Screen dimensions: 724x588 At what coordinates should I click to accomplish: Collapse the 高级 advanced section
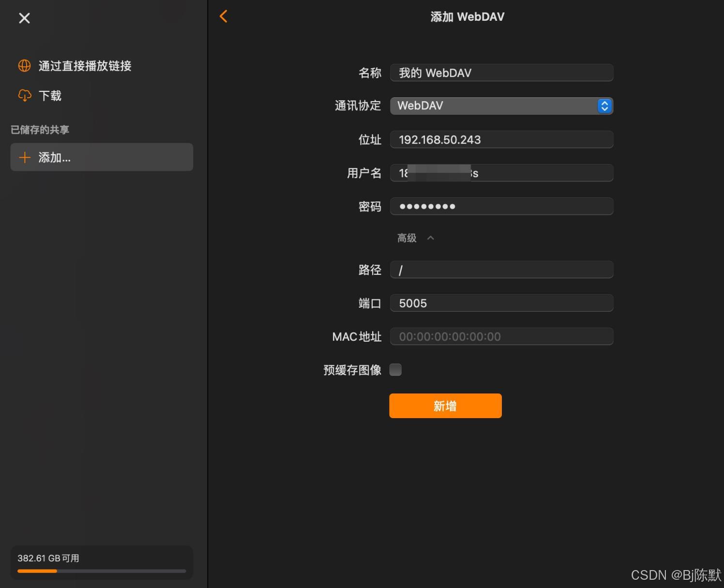[416, 238]
